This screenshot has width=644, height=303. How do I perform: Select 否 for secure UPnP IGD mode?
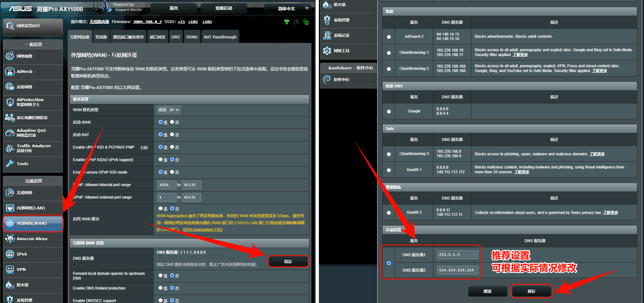[x=172, y=172]
